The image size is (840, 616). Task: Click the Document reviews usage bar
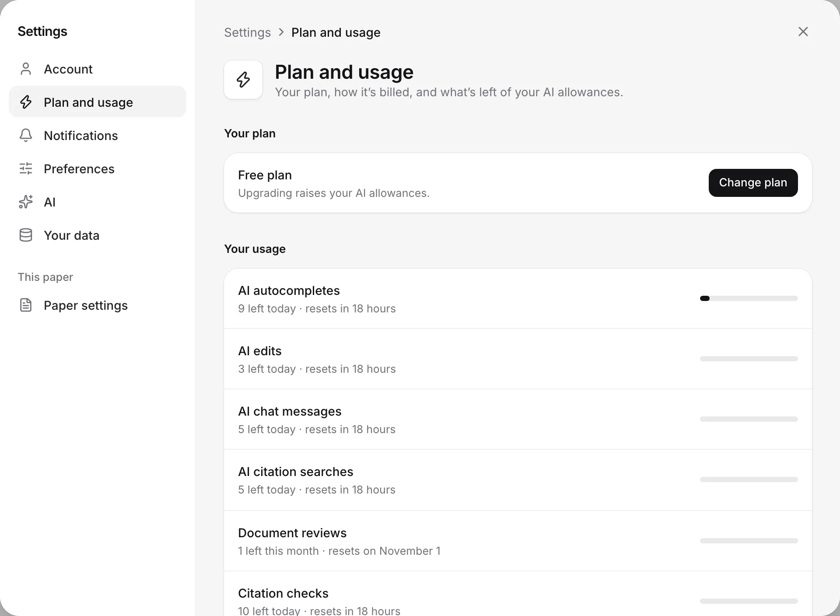[749, 541]
